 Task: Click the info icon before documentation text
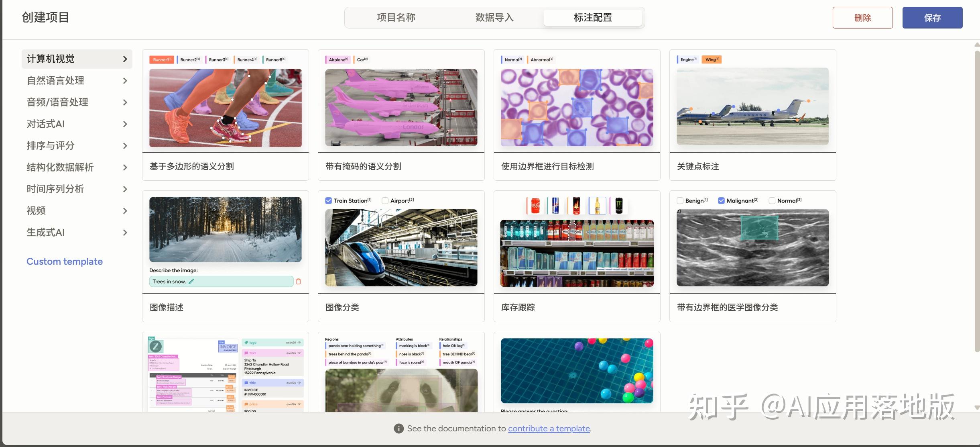pos(399,429)
